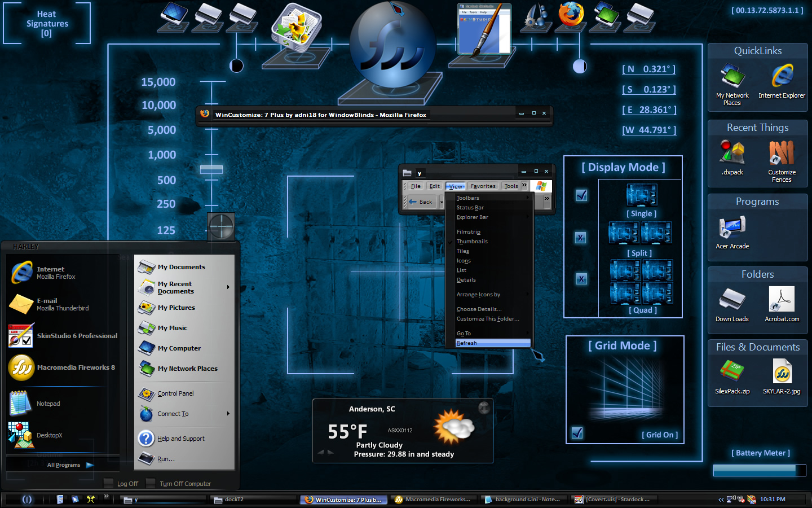The width and height of the screenshot is (812, 508).
Task: Click the heat scale slider handle
Action: point(211,169)
